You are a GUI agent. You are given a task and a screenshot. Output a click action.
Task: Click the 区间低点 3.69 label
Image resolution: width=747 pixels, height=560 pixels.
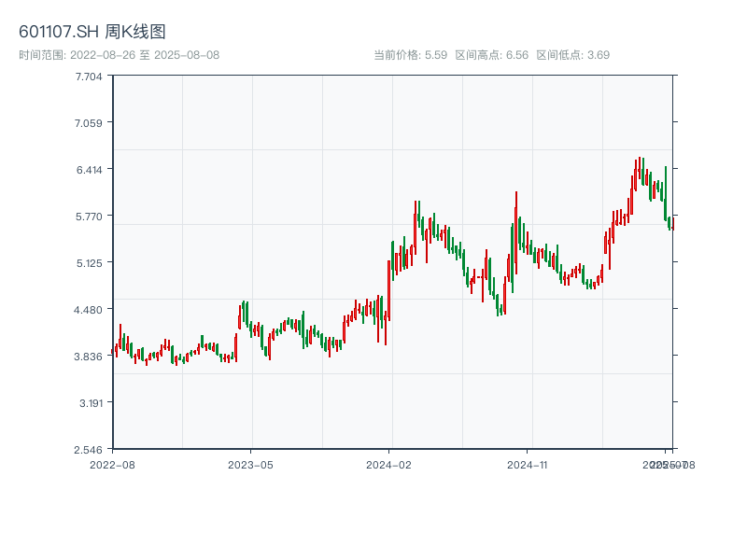click(572, 55)
